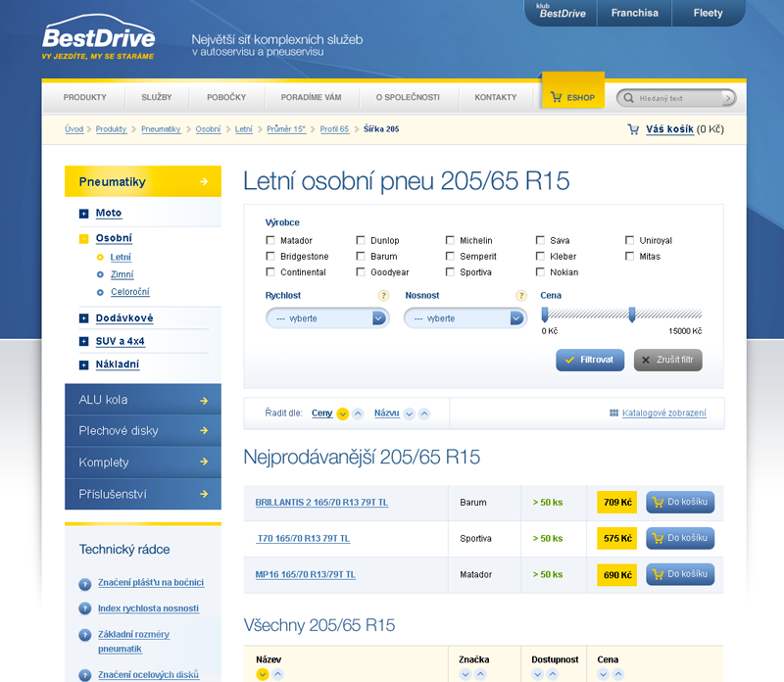Click the Rychlost help question mark
Viewport: 784px width, 682px height.
tap(383, 296)
